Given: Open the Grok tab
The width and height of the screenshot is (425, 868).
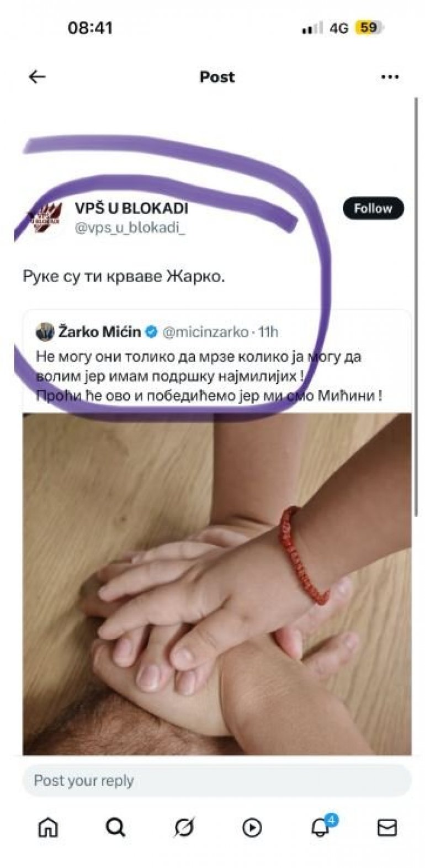Looking at the screenshot, I should (184, 827).
